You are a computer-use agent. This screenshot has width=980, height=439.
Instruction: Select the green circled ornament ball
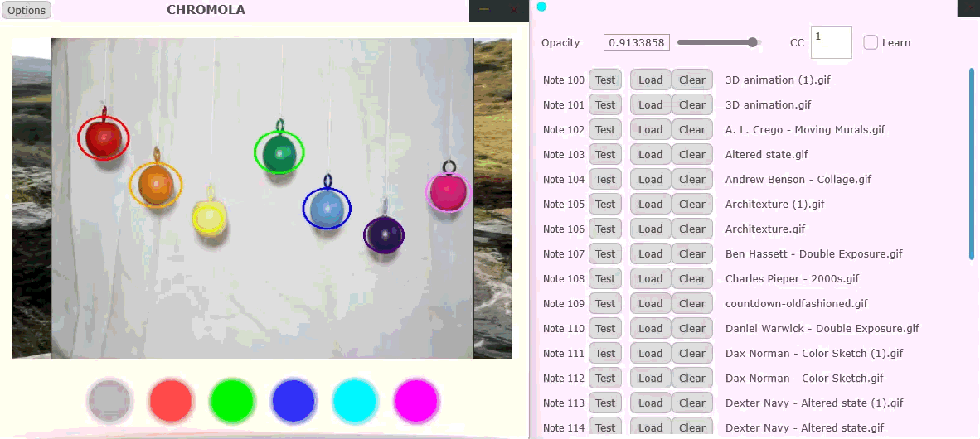point(279,152)
